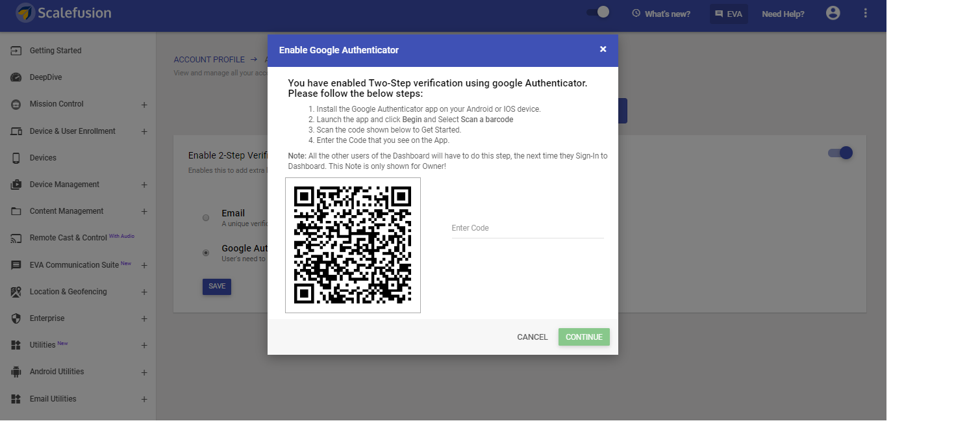Click the Device Management icon
This screenshot has width=980, height=423.
tap(16, 185)
